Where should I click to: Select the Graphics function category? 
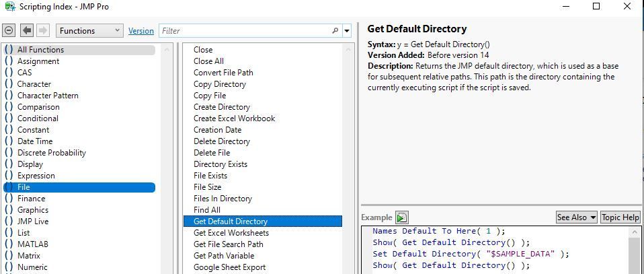pos(32,210)
